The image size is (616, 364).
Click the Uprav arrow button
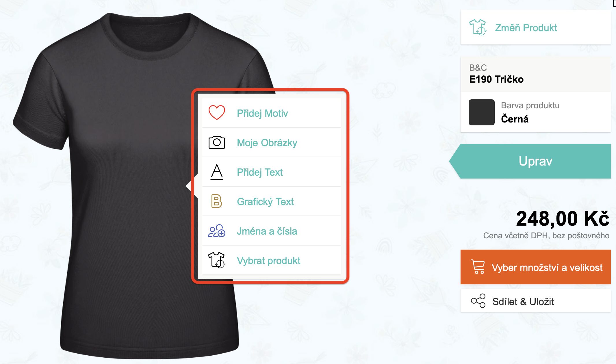(x=530, y=161)
